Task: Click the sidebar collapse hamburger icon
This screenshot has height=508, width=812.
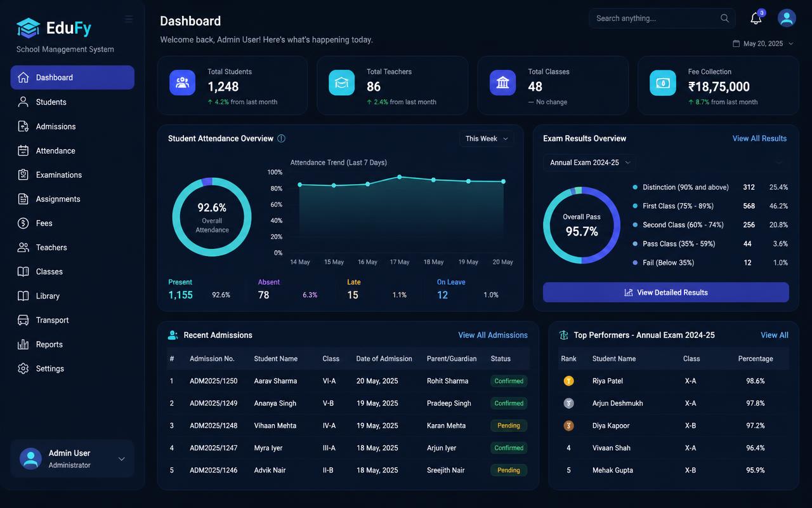Action: tap(129, 19)
